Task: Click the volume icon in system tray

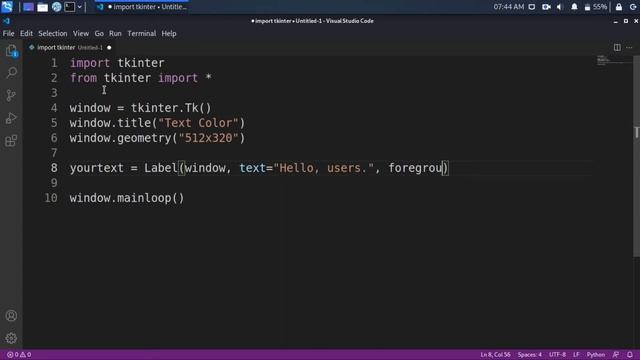Action: (x=560, y=7)
